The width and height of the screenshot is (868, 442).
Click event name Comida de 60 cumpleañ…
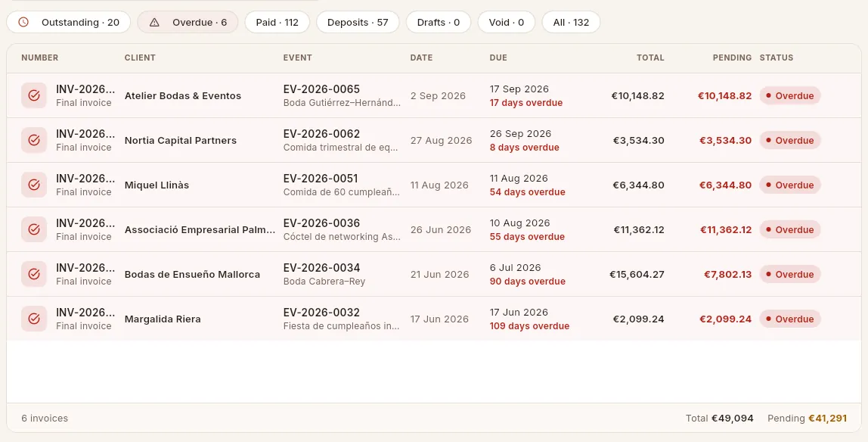coord(342,192)
